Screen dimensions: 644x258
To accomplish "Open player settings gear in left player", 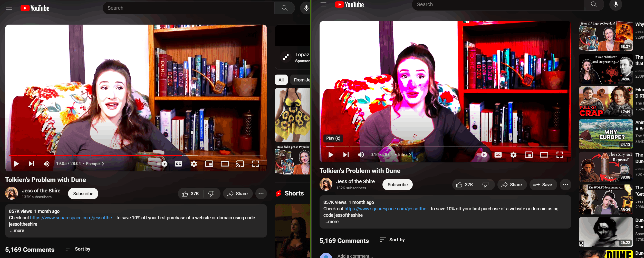I will click(x=194, y=164).
